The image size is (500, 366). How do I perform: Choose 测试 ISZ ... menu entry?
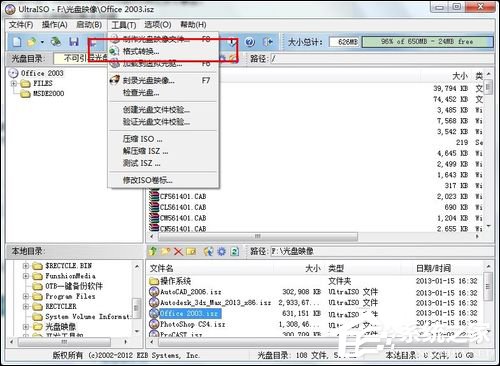pyautogui.click(x=163, y=163)
